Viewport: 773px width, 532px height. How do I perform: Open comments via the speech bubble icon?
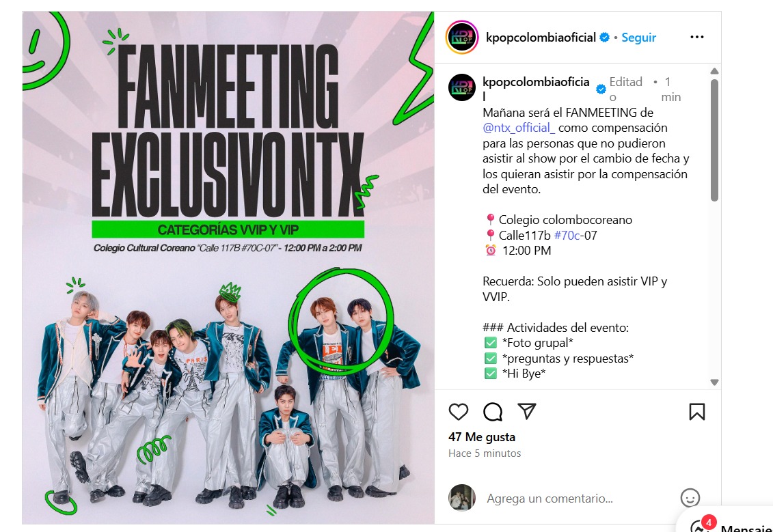point(493,412)
